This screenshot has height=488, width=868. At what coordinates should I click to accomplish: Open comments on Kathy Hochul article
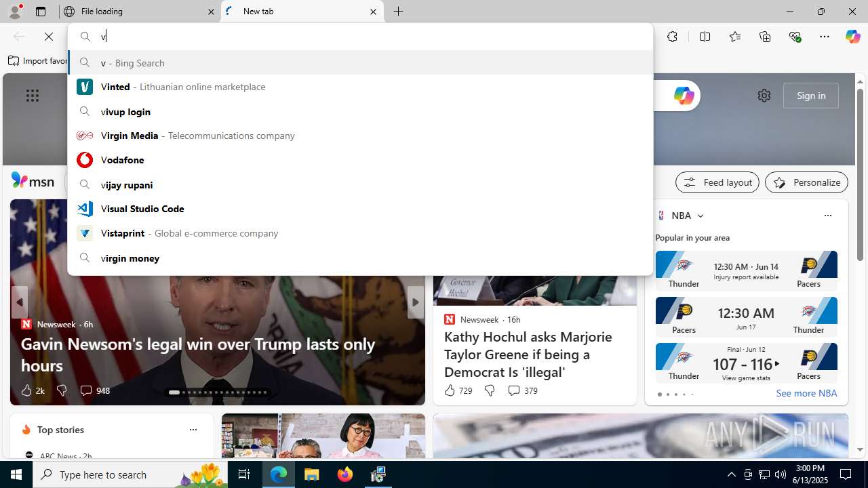tap(522, 390)
